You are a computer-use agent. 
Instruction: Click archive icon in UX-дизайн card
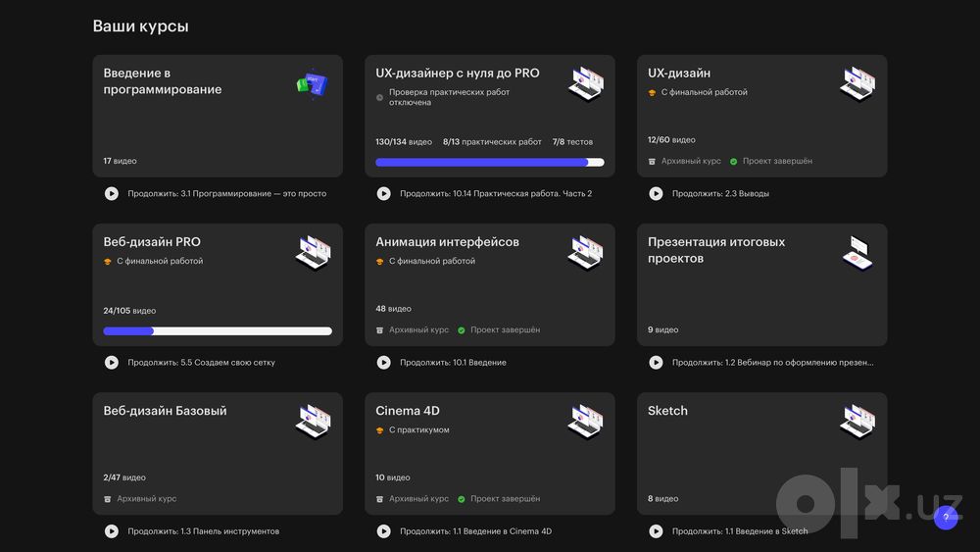[x=652, y=162]
